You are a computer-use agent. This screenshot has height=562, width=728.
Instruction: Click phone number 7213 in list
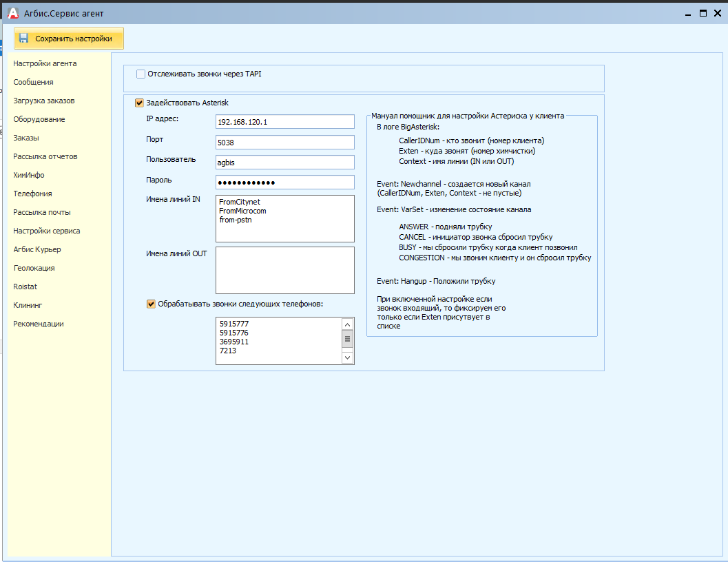pos(228,351)
